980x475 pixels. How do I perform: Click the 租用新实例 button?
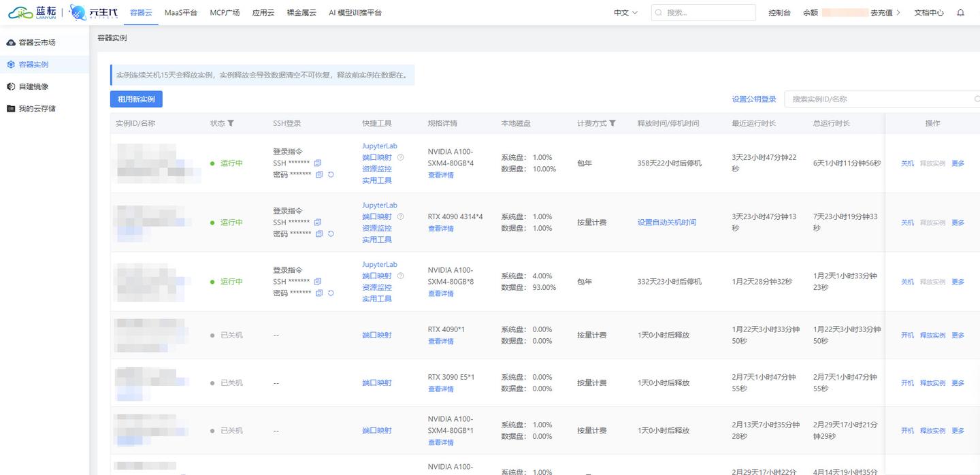point(136,99)
